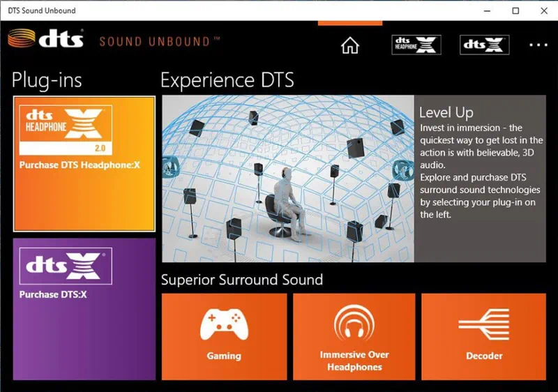Viewport: 558px width, 392px height.
Task: Minimize the DTS Sound Unbound window
Action: point(487,10)
